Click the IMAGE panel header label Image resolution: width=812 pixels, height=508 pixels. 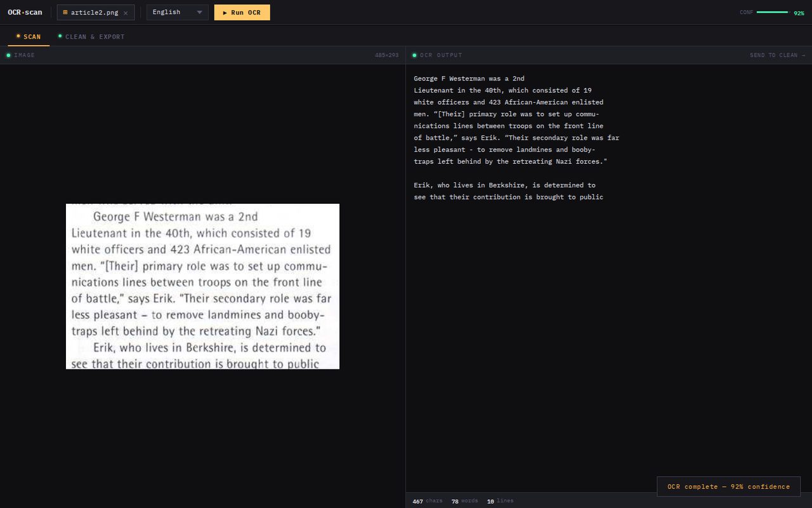pos(24,55)
